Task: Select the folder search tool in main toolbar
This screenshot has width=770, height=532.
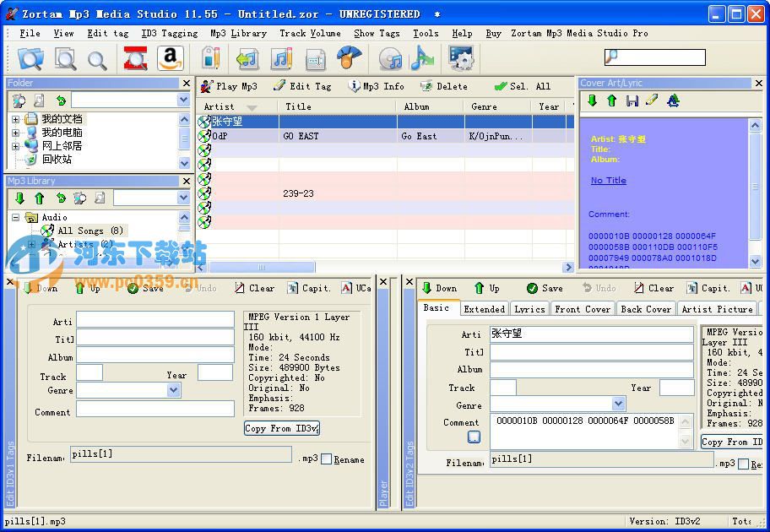Action: point(30,58)
